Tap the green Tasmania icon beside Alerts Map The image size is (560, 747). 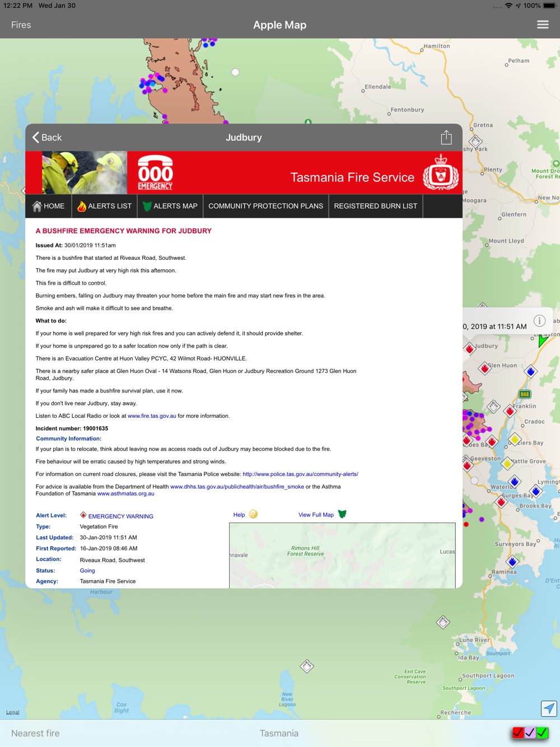tap(147, 206)
